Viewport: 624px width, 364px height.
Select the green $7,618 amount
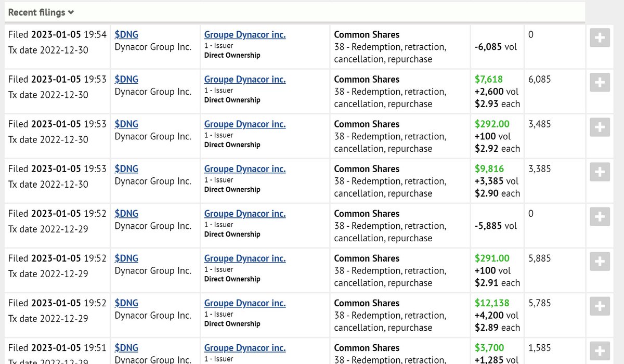click(489, 80)
